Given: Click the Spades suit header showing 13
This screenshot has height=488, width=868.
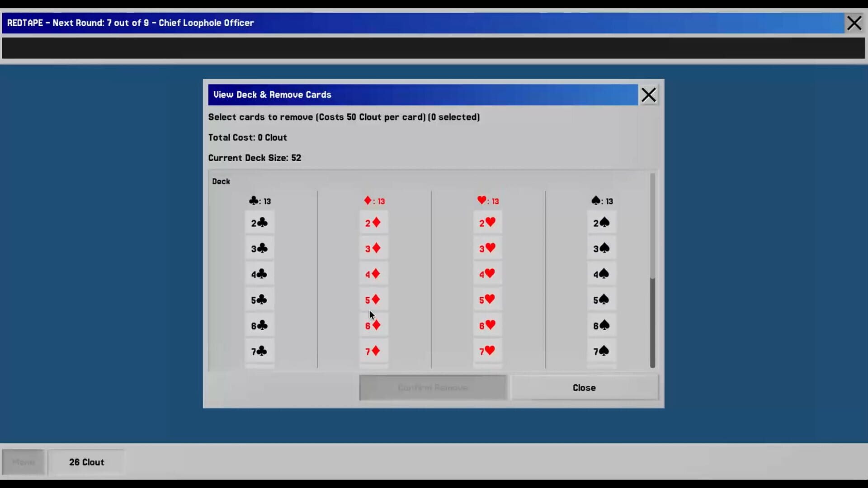Looking at the screenshot, I should coord(602,201).
